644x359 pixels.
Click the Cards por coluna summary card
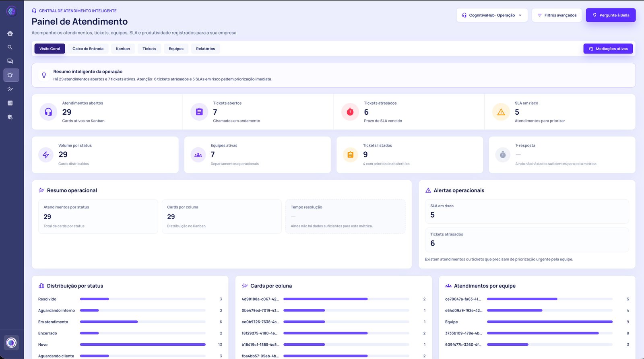tap(221, 217)
